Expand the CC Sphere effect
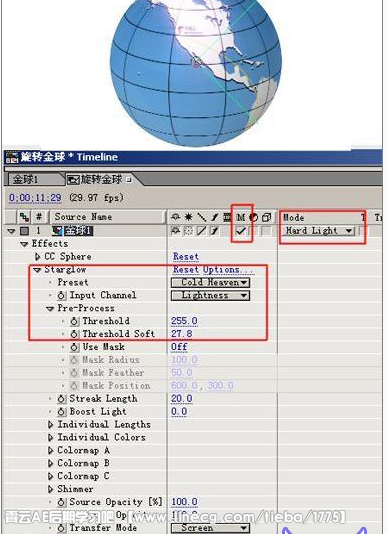Viewport: 388px width, 534px height. (37, 257)
